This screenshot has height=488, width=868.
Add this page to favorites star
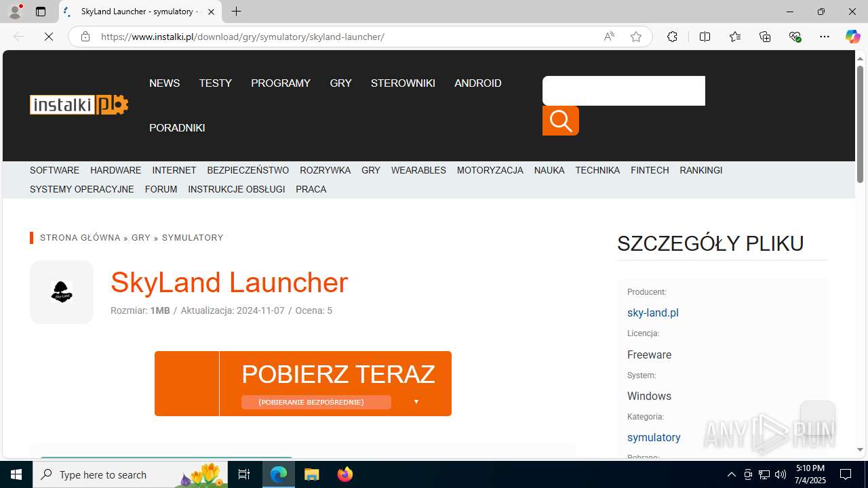pos(636,37)
